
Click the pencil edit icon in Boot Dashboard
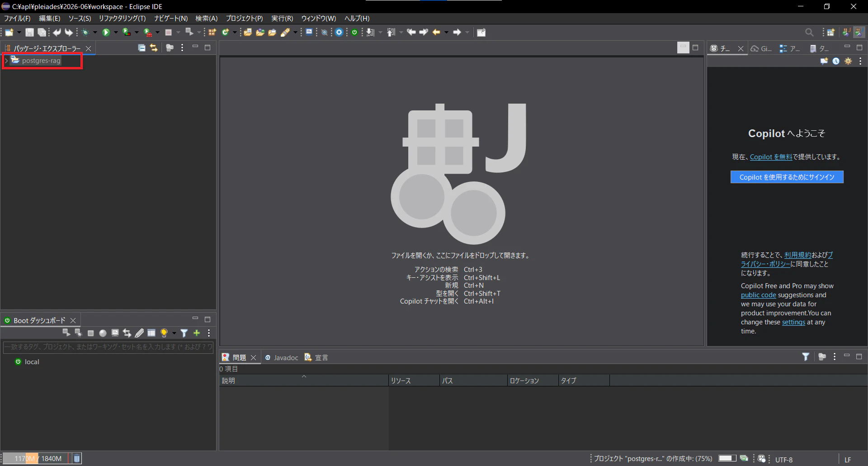(x=139, y=333)
